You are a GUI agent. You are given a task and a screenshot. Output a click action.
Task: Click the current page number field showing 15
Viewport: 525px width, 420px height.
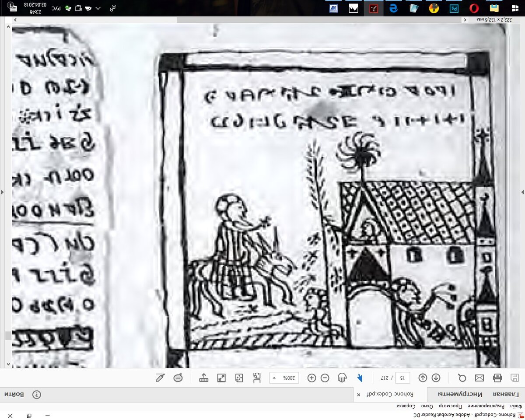pyautogui.click(x=403, y=378)
